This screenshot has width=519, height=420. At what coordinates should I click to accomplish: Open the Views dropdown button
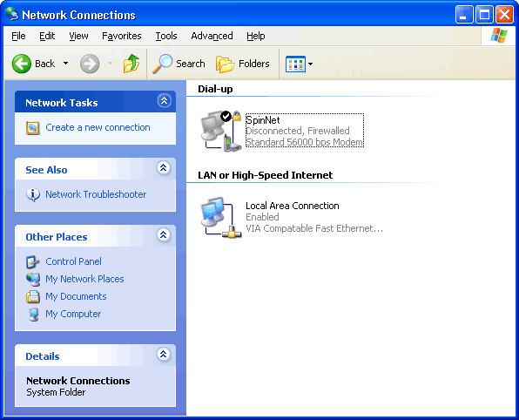point(300,64)
